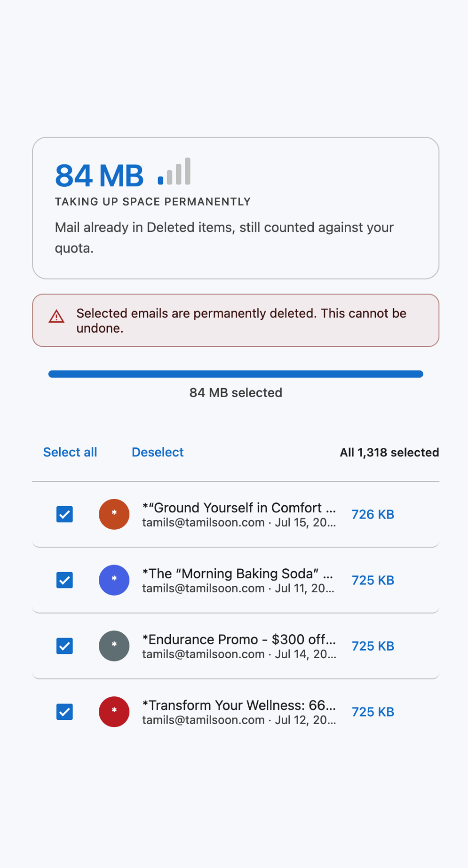Uncheck the Ground Yourself in Comfort email
Viewport: 468px width, 868px height.
[64, 514]
